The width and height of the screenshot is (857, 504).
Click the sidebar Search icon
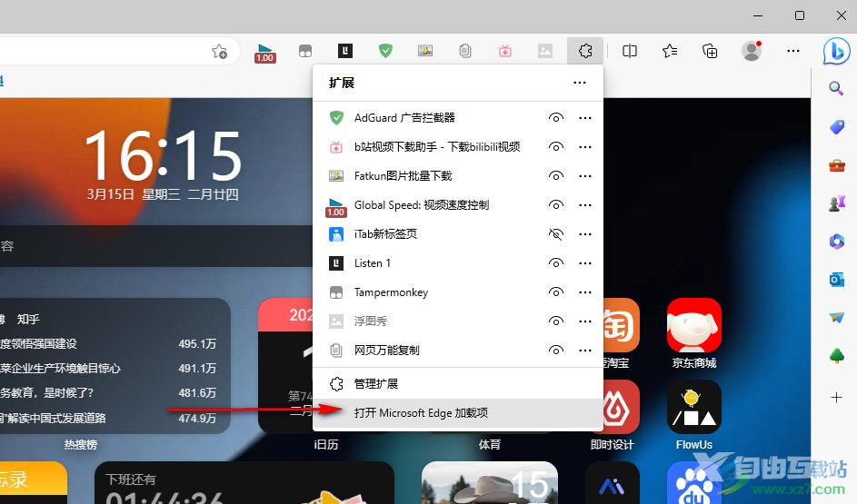coord(836,88)
